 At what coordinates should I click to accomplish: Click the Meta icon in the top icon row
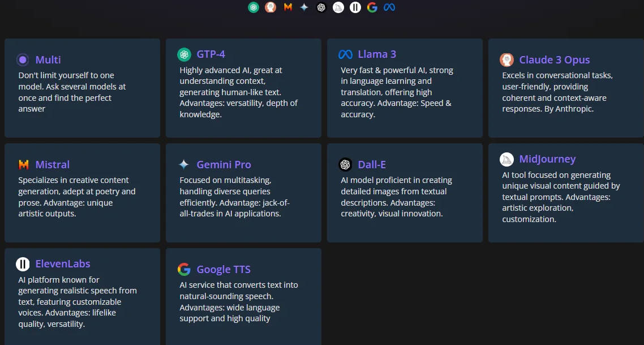coord(389,7)
